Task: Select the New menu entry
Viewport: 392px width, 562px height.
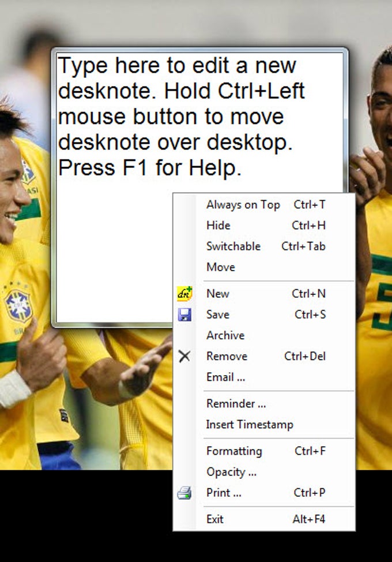Action: point(264,294)
